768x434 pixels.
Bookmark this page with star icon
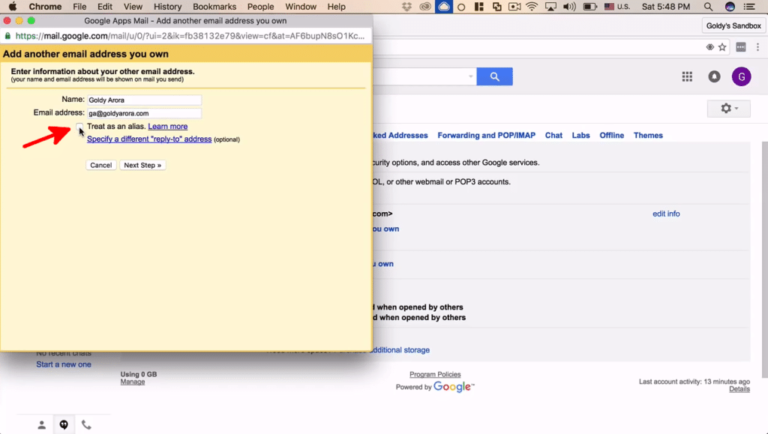722,47
